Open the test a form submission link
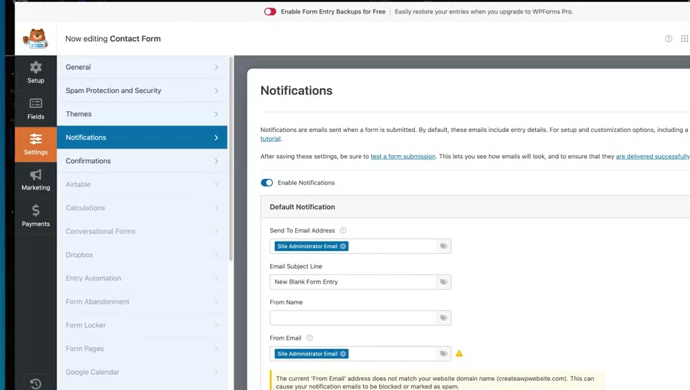690x390 pixels. coord(403,156)
